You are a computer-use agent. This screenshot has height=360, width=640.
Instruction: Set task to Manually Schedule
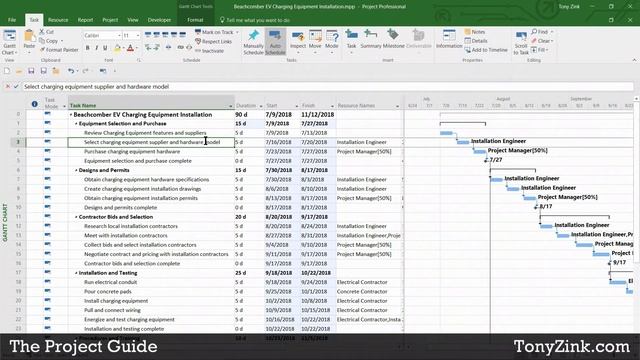click(253, 42)
